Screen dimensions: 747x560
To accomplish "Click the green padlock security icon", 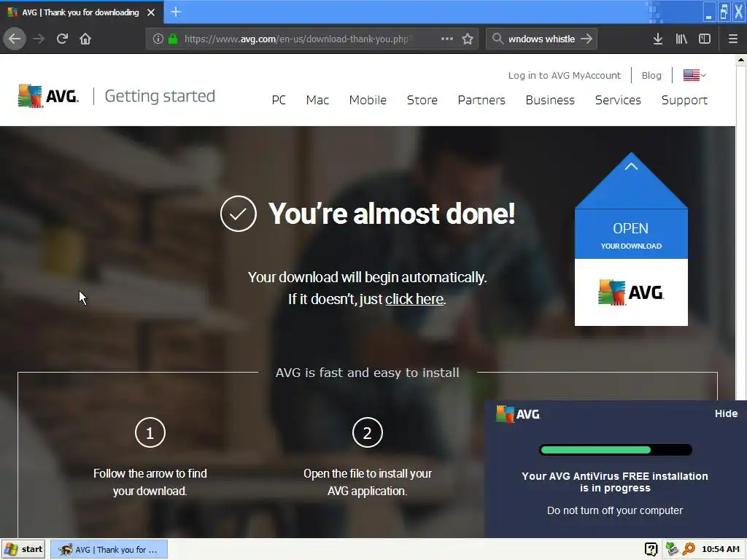I will pyautogui.click(x=173, y=39).
